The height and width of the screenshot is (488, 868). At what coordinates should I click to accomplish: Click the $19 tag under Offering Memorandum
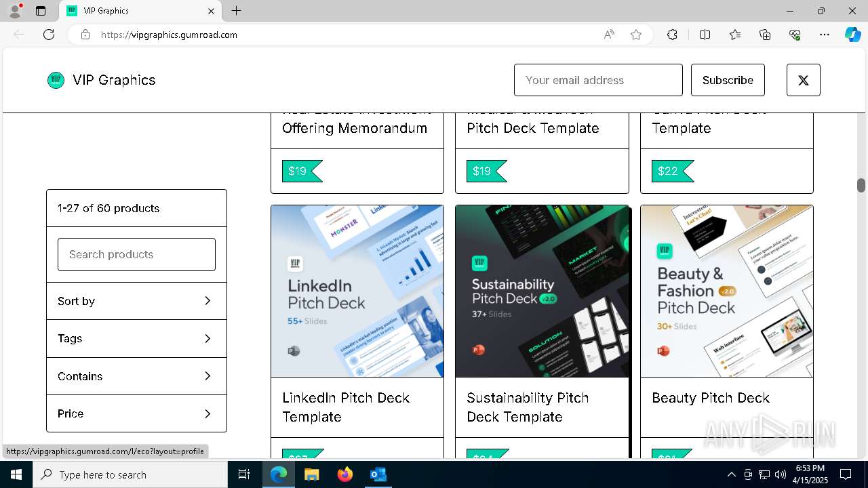tap(302, 171)
